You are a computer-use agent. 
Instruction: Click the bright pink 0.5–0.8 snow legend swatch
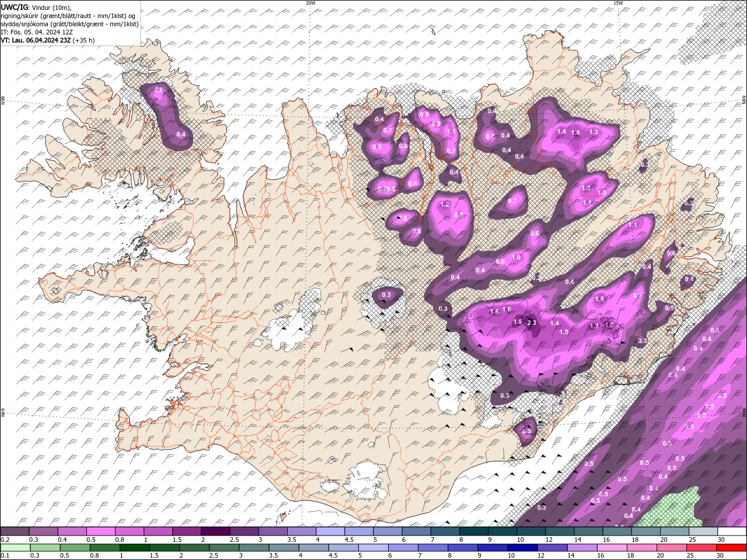click(x=100, y=531)
